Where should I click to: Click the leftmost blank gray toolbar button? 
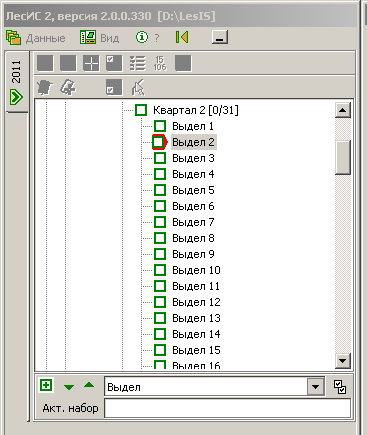45,63
